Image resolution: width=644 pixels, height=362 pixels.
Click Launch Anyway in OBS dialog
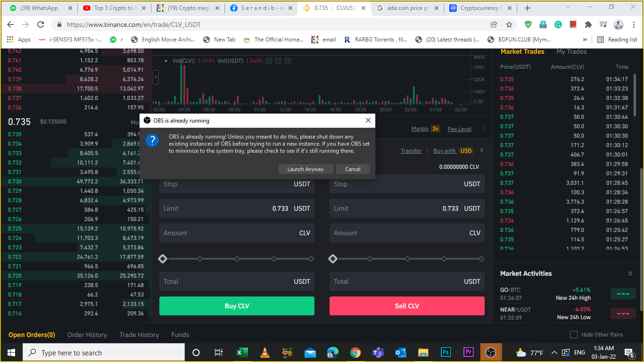coord(305,169)
